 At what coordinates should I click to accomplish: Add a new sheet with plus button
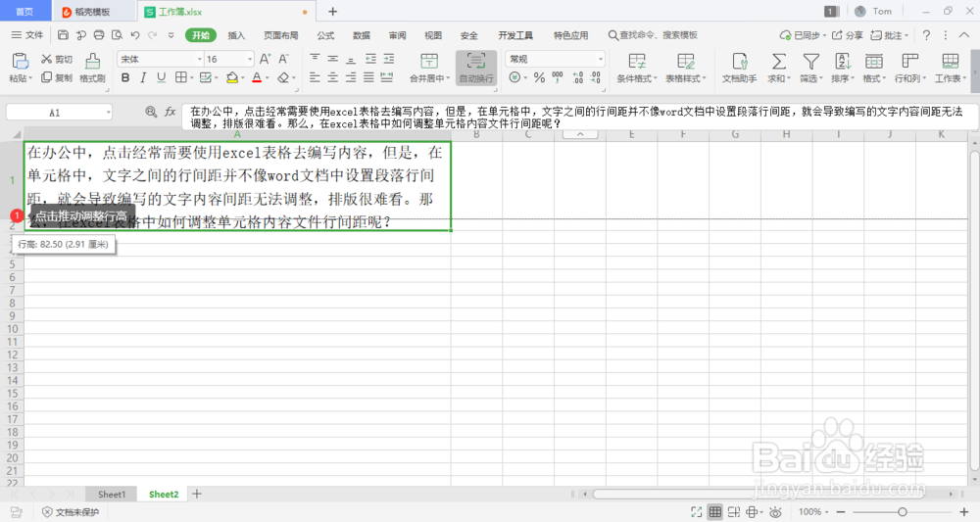(x=197, y=494)
